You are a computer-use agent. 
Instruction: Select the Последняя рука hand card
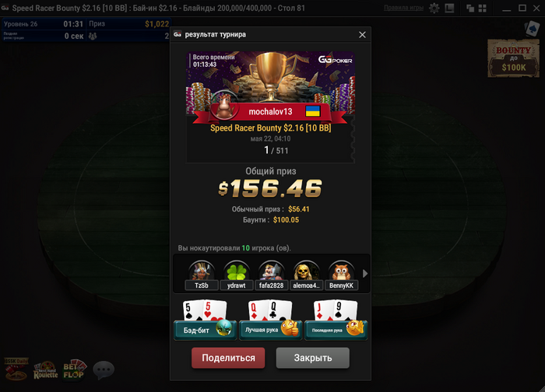tap(336, 320)
